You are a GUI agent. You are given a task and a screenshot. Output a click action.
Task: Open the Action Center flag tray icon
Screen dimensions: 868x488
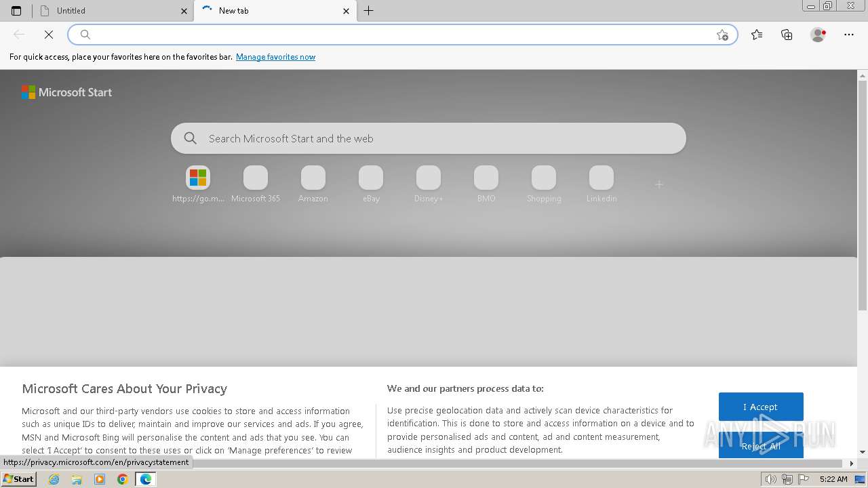click(803, 479)
